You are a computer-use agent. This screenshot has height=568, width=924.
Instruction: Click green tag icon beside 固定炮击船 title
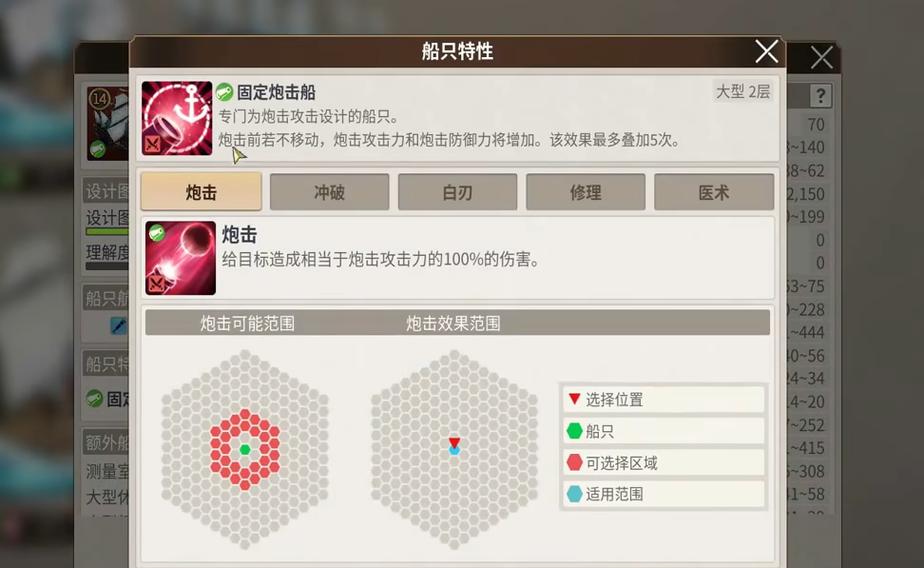coord(224,91)
